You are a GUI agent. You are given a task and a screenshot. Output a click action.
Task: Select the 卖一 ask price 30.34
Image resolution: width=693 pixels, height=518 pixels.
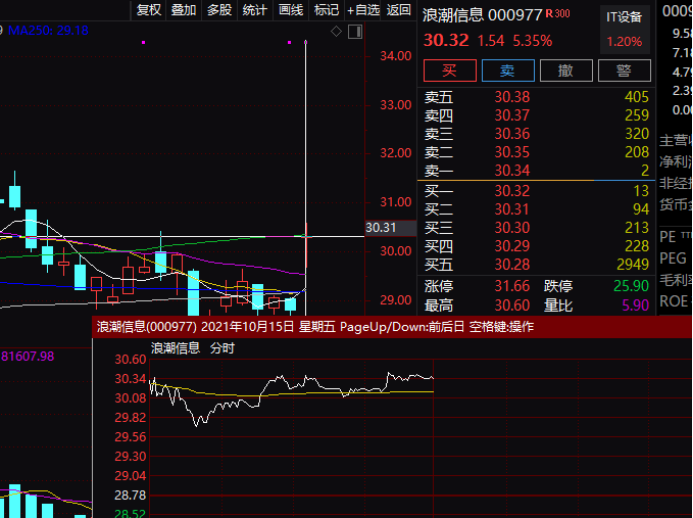[x=512, y=171]
